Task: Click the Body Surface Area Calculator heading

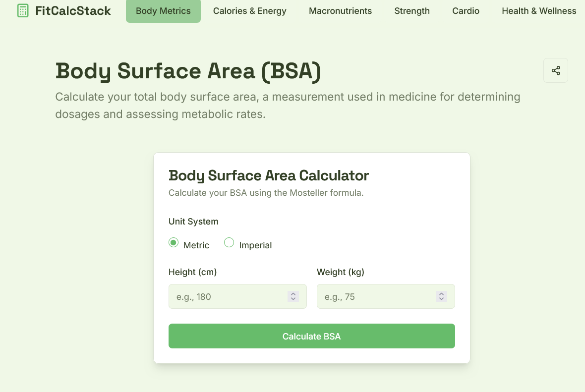Action: tap(269, 175)
